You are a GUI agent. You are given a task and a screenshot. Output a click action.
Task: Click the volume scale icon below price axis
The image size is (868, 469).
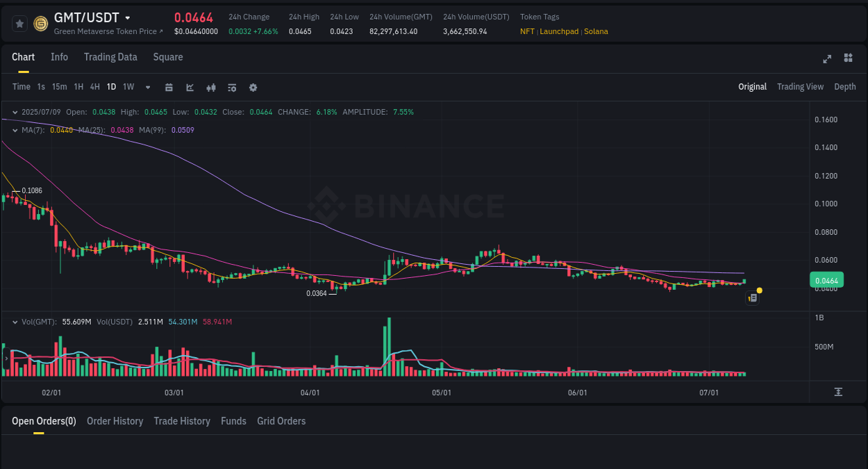[x=839, y=392]
